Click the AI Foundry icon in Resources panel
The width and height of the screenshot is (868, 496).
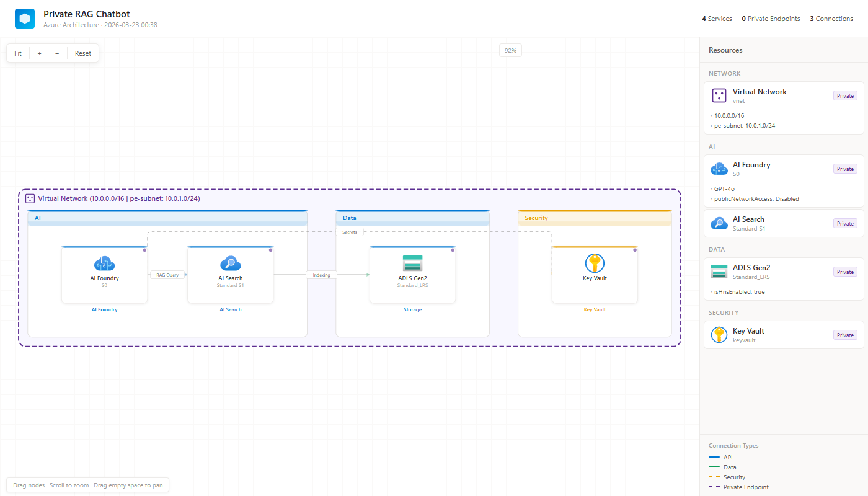(x=719, y=169)
